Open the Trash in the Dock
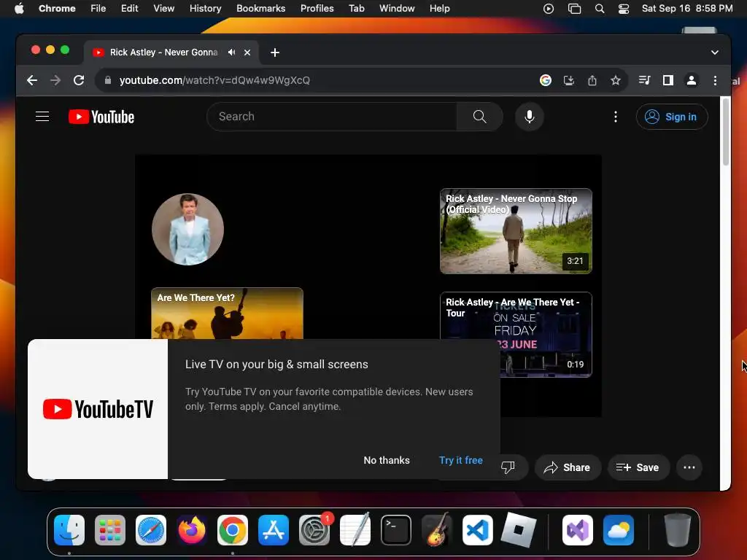747x560 pixels. point(678,530)
